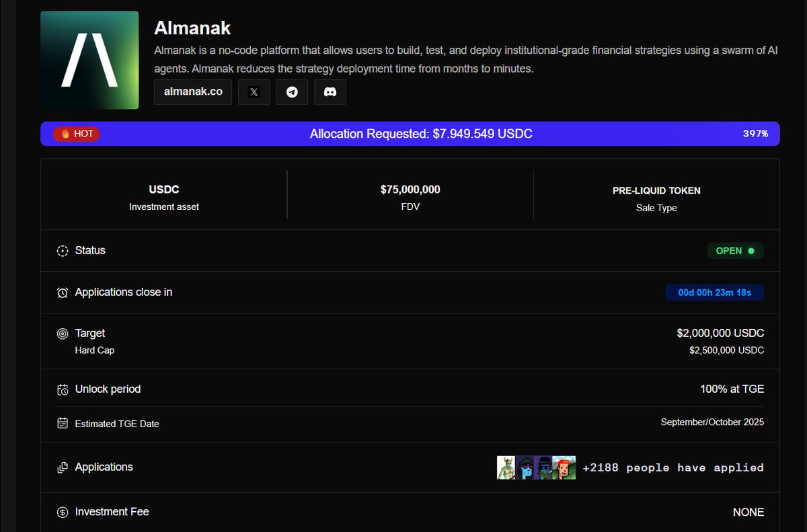Click the $2,500,000 USDC hard cap value

point(726,350)
